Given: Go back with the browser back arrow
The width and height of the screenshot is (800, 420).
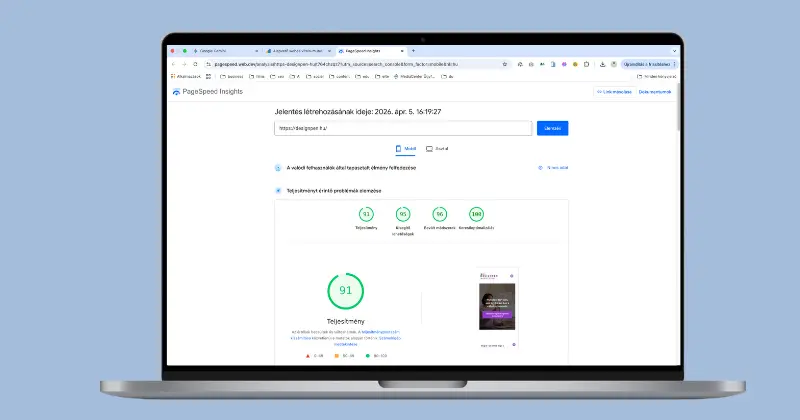Looking at the screenshot, I should pos(173,64).
